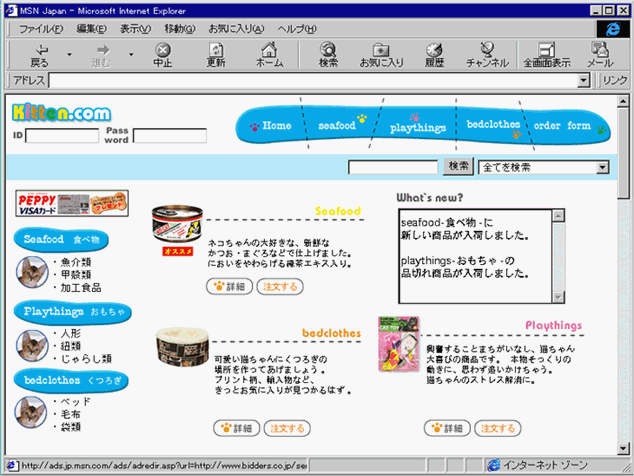Image resolution: width=634 pixels, height=476 pixels.
Task: Click the Refresh (更新) toolbar icon
Action: [x=216, y=54]
